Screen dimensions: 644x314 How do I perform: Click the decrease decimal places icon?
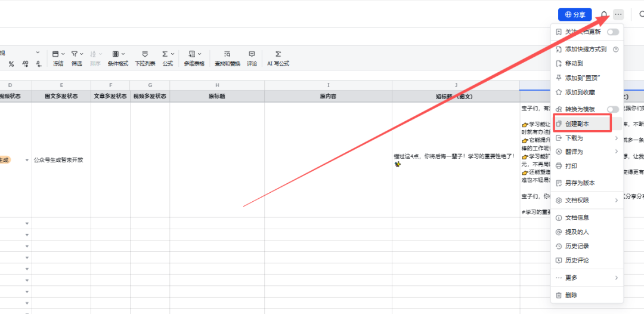point(26,64)
